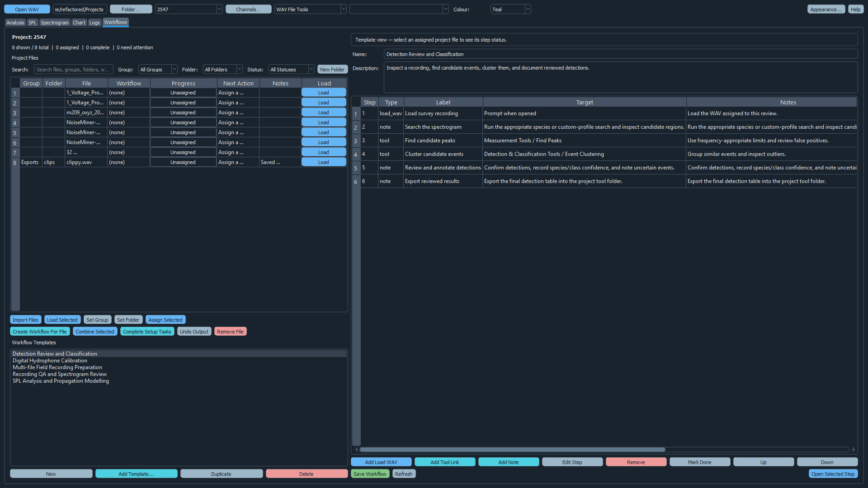Screen dimensions: 868x488
Task: Click the Assign Selected button
Action: pyautogui.click(x=165, y=320)
